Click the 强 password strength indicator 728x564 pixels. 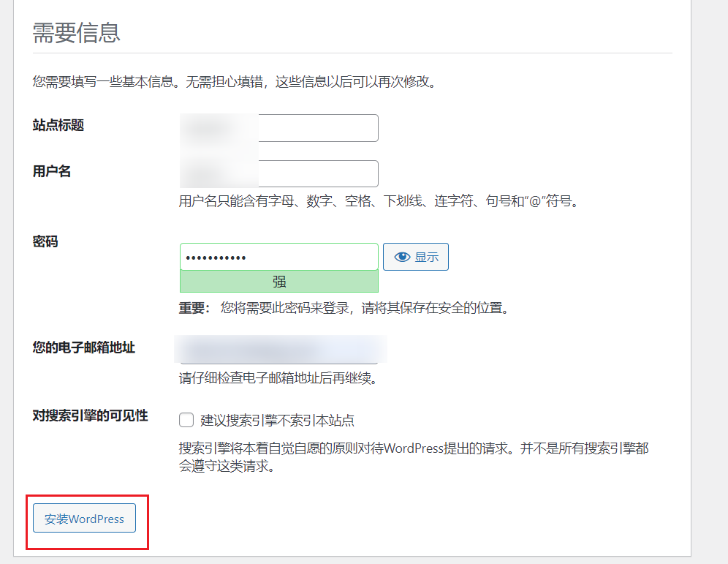coord(279,282)
